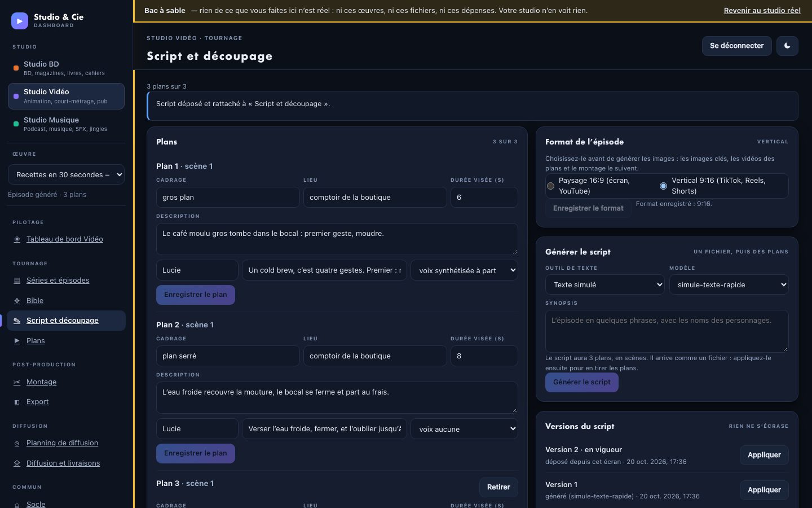Click the Planning de diffusion clock icon
812x508 pixels.
coord(17,444)
